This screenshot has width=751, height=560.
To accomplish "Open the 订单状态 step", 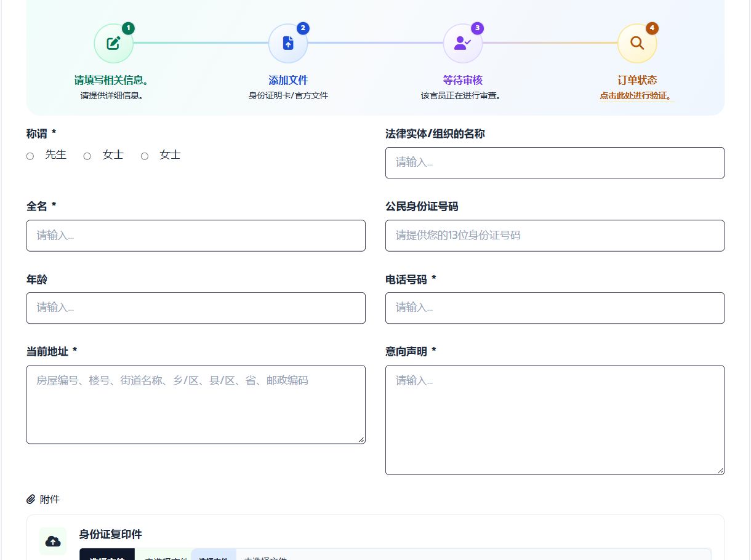I will click(637, 80).
